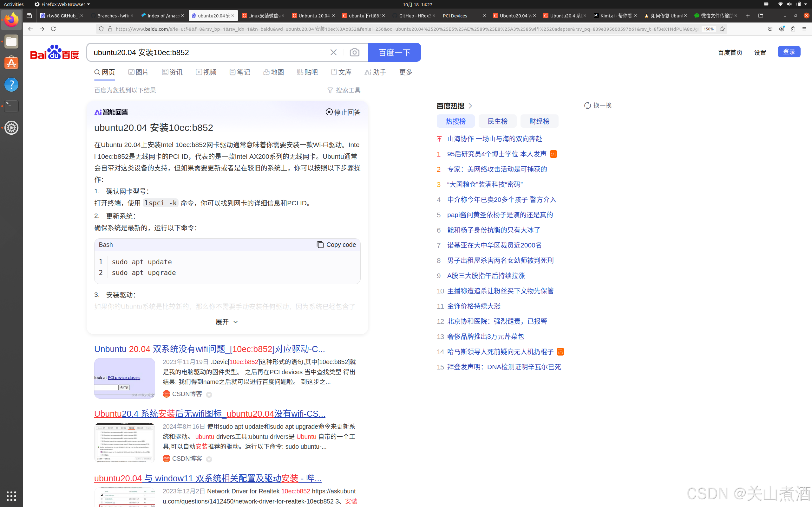This screenshot has height=507, width=812.
Task: Open the 更多 search category dropdown
Action: [x=406, y=72]
